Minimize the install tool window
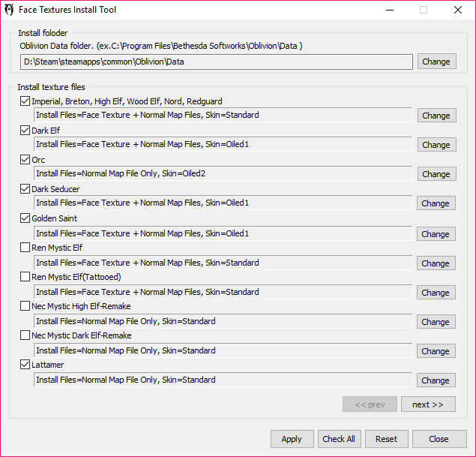Viewport: 476px width, 457px height. point(389,11)
